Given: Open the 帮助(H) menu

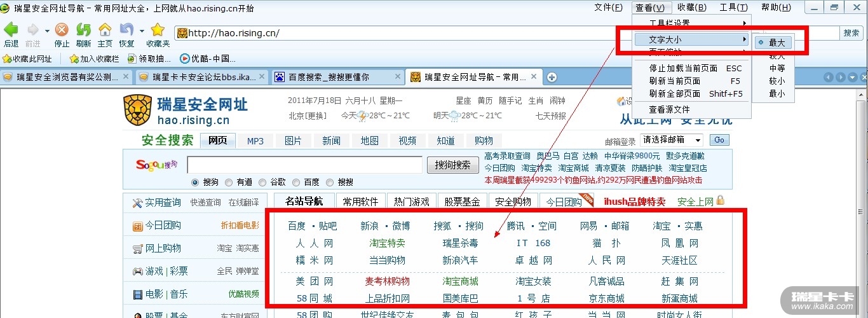Looking at the screenshot, I should click(776, 8).
